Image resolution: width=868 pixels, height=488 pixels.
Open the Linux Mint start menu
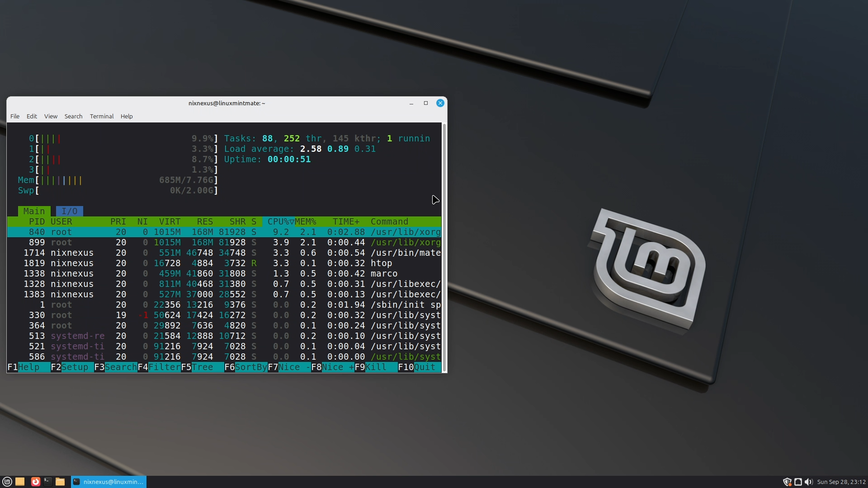(7, 482)
